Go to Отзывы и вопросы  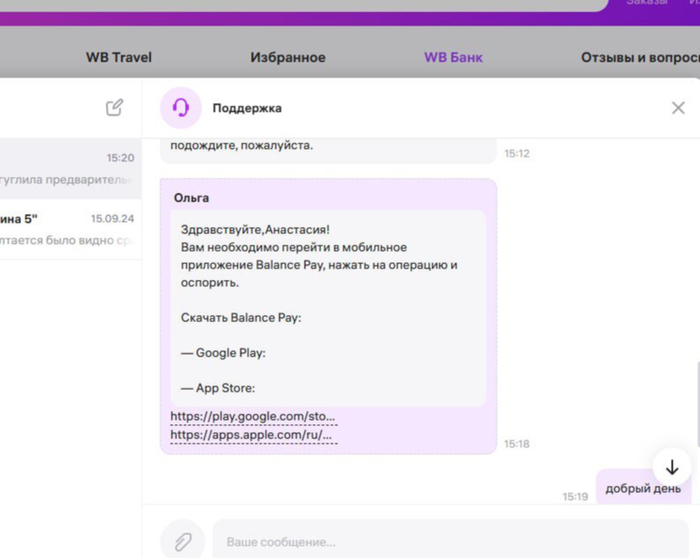pos(640,57)
